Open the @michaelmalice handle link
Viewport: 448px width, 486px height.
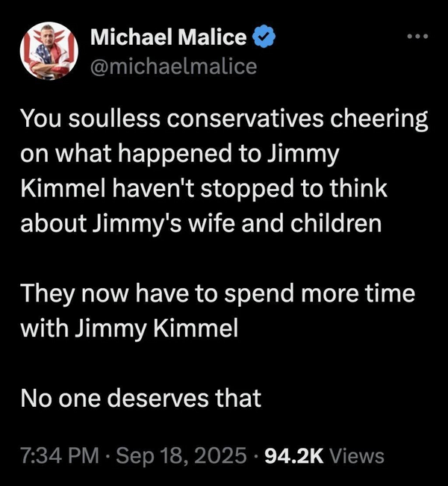click(x=172, y=66)
